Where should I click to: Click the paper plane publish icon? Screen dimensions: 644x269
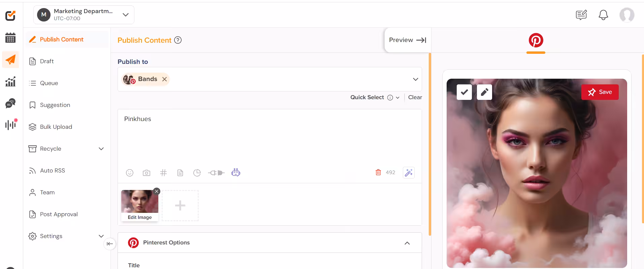10,60
